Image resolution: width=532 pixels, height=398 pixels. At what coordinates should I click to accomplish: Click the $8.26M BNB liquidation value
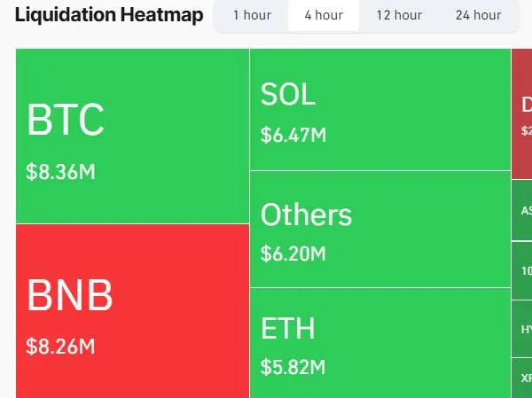click(60, 346)
